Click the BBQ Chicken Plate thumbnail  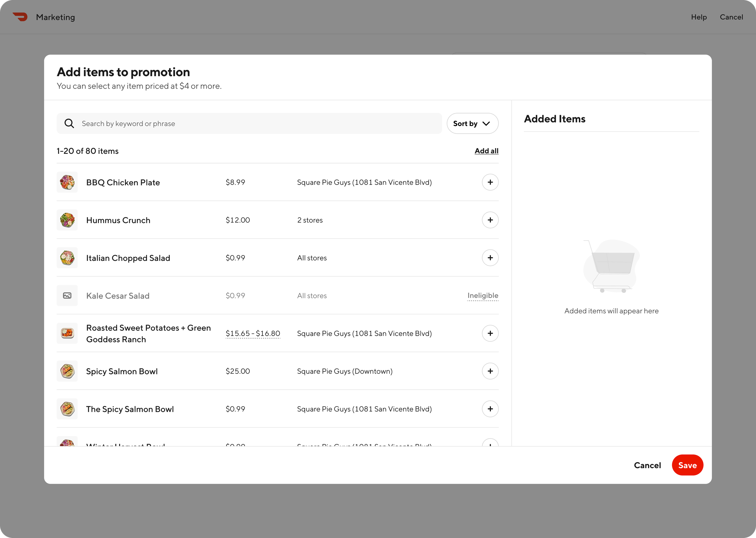click(x=67, y=182)
